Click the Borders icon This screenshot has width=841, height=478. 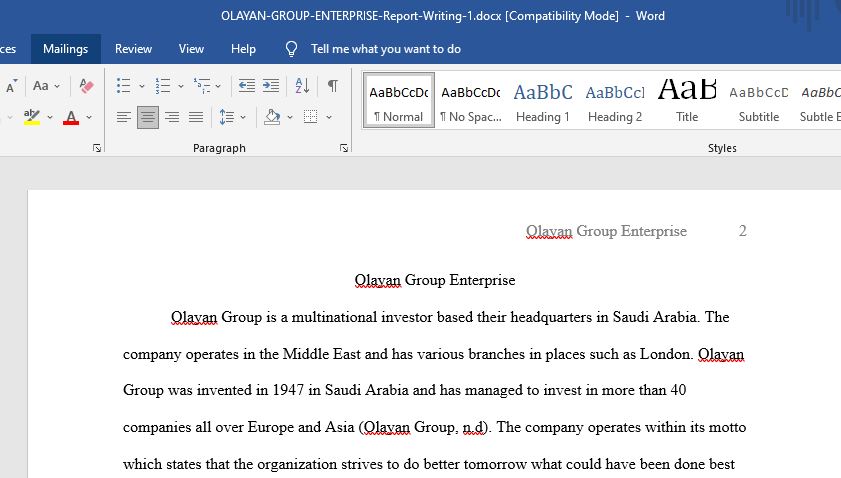311,116
